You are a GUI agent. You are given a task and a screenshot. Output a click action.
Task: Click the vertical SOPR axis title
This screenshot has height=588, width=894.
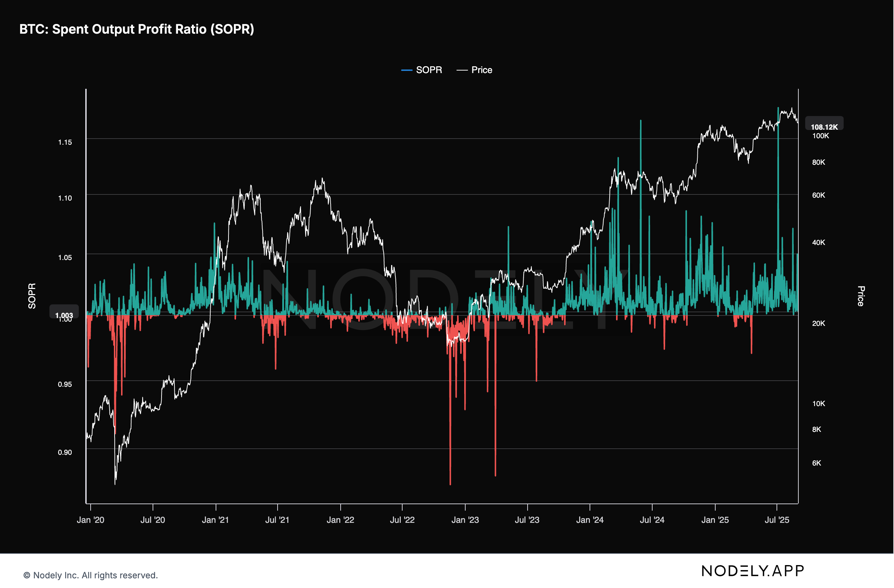point(32,296)
